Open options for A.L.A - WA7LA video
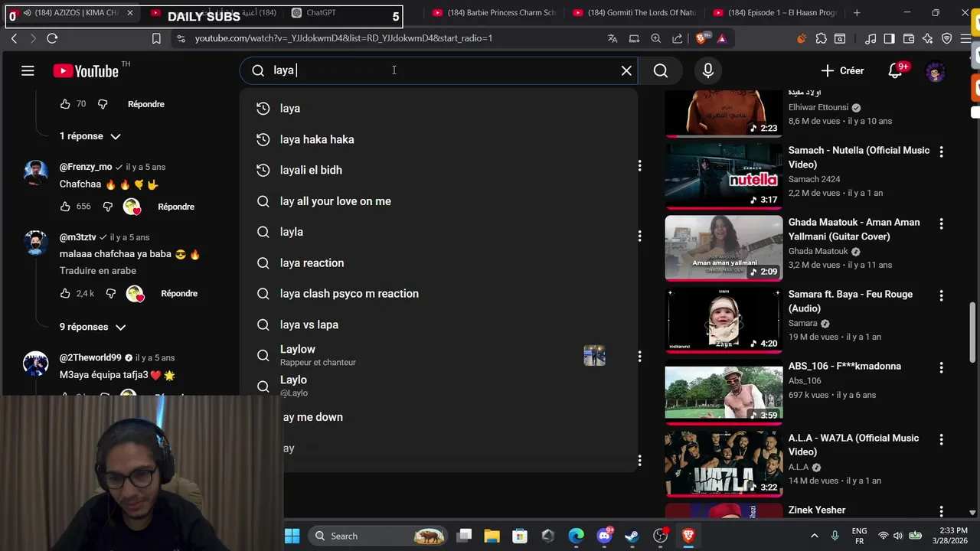The image size is (980, 551). click(x=941, y=439)
